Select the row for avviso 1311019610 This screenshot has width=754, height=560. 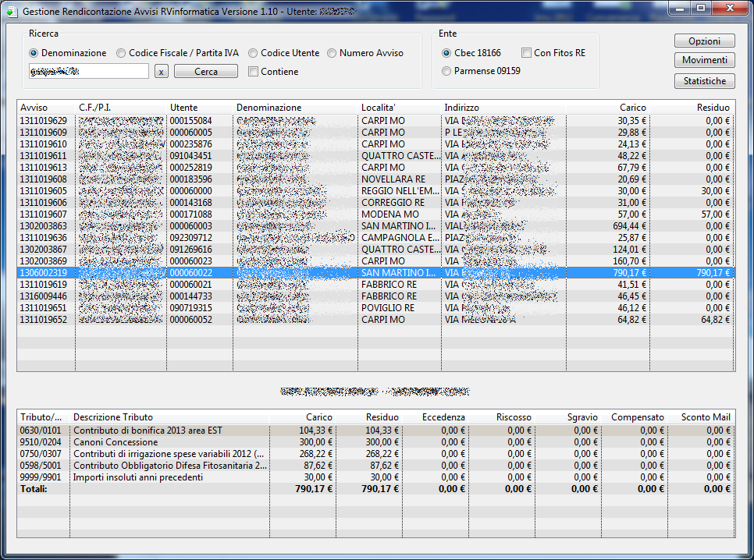pos(375,144)
